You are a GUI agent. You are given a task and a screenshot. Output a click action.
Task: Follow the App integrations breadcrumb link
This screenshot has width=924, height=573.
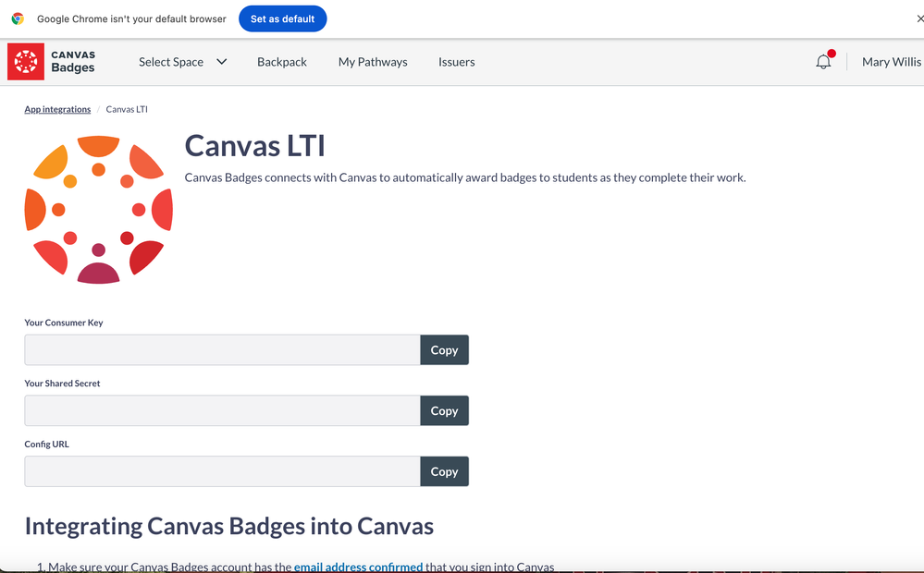tap(57, 109)
